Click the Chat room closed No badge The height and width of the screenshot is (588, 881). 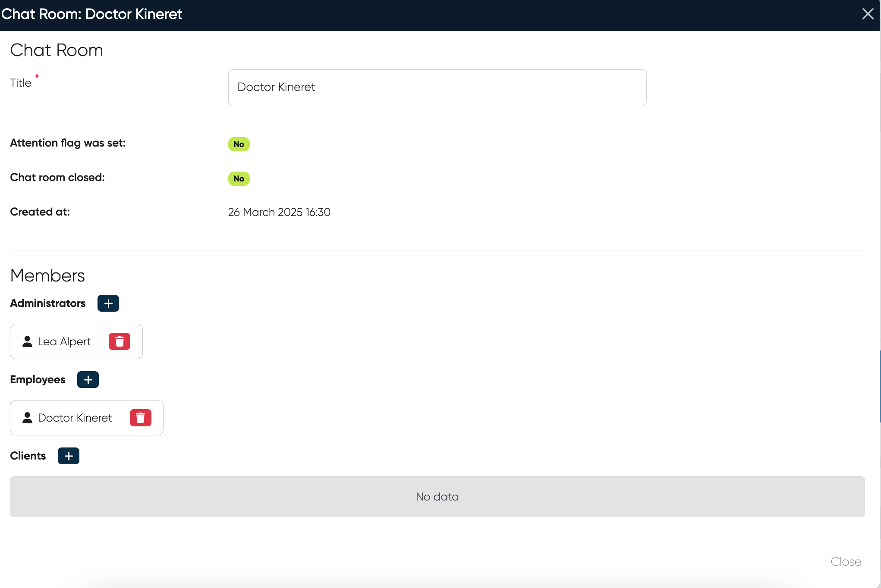pyautogui.click(x=239, y=178)
